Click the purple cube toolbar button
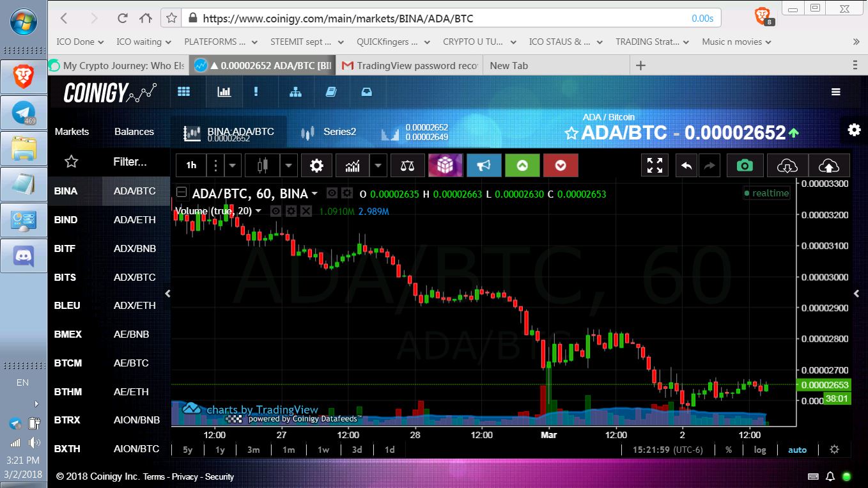Image resolution: width=868 pixels, height=488 pixels. pyautogui.click(x=445, y=166)
